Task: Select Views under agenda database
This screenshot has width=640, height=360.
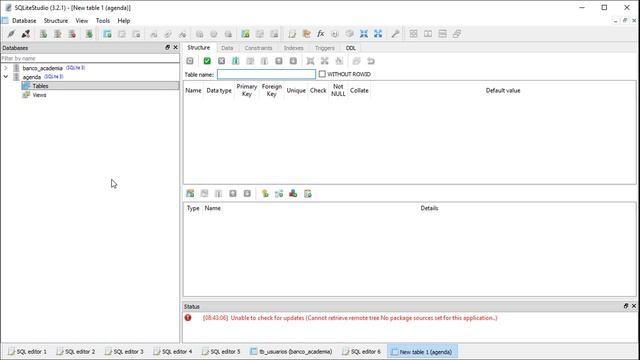Action: click(39, 95)
